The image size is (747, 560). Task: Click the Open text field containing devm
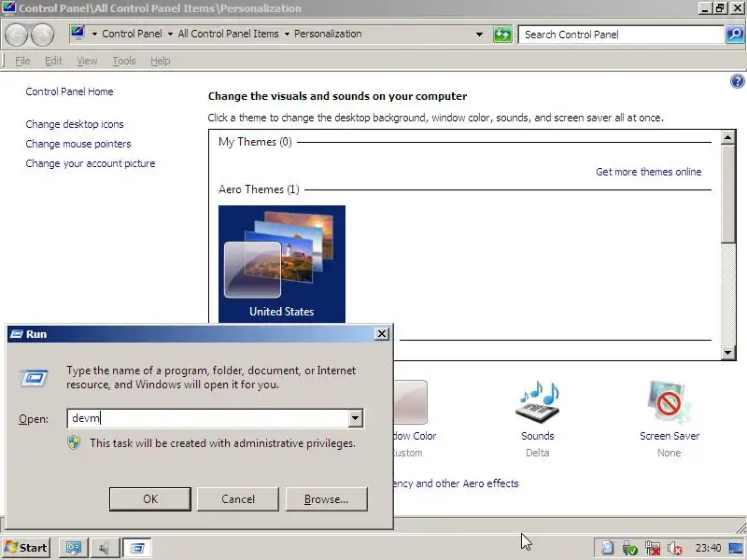tap(207, 418)
